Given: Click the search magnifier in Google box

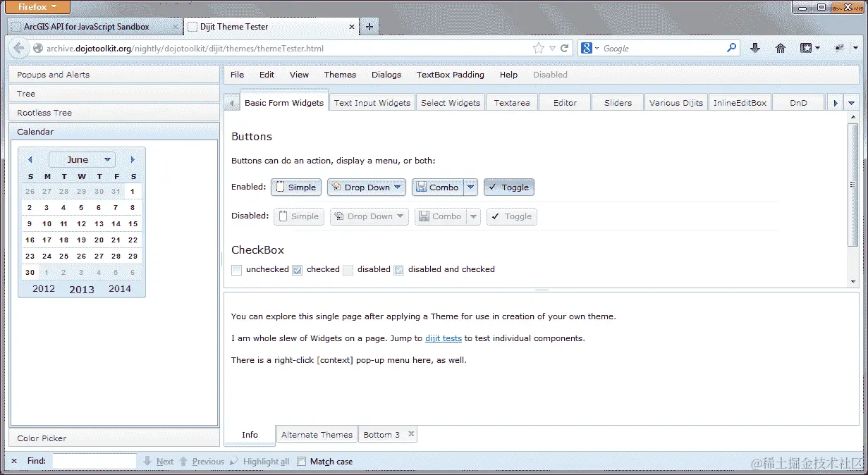Looking at the screenshot, I should 732,48.
